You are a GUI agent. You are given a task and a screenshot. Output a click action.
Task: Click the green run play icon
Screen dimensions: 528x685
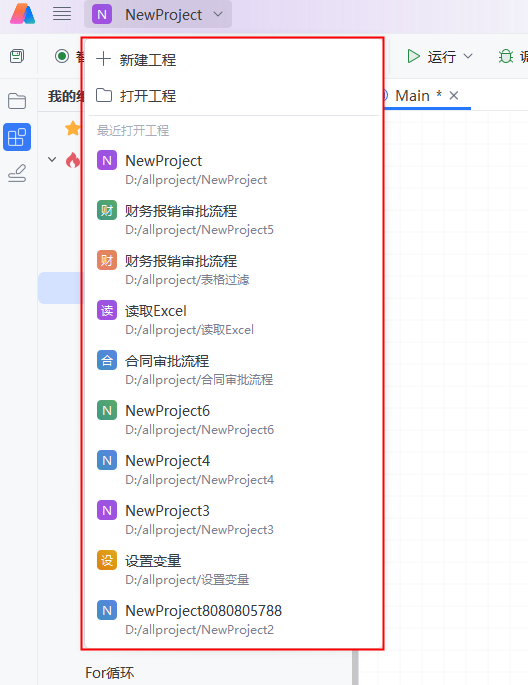(413, 56)
